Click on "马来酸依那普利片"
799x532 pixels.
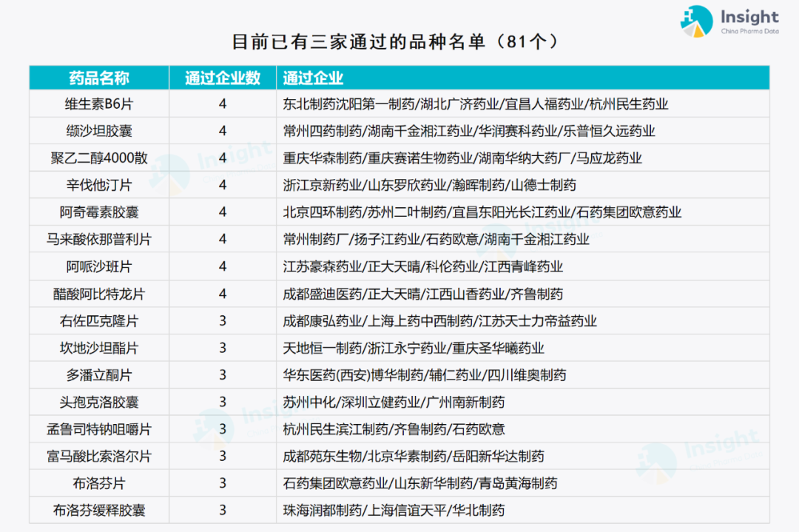pyautogui.click(x=99, y=239)
